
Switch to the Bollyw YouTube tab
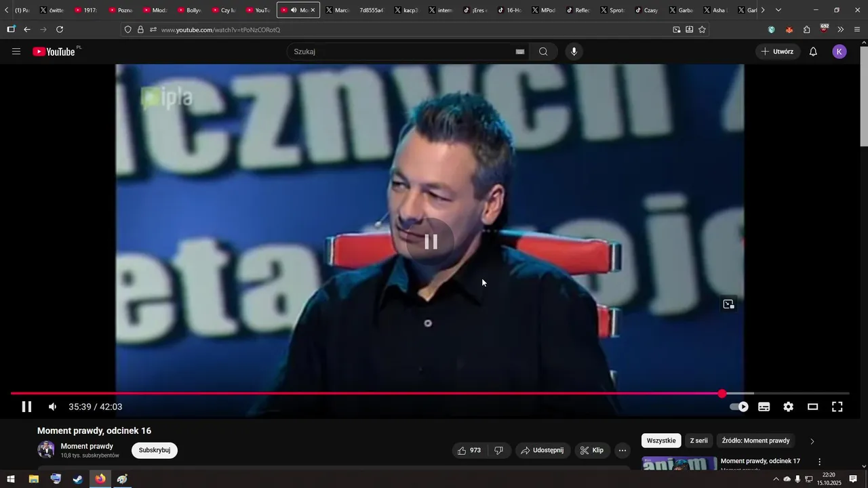189,10
